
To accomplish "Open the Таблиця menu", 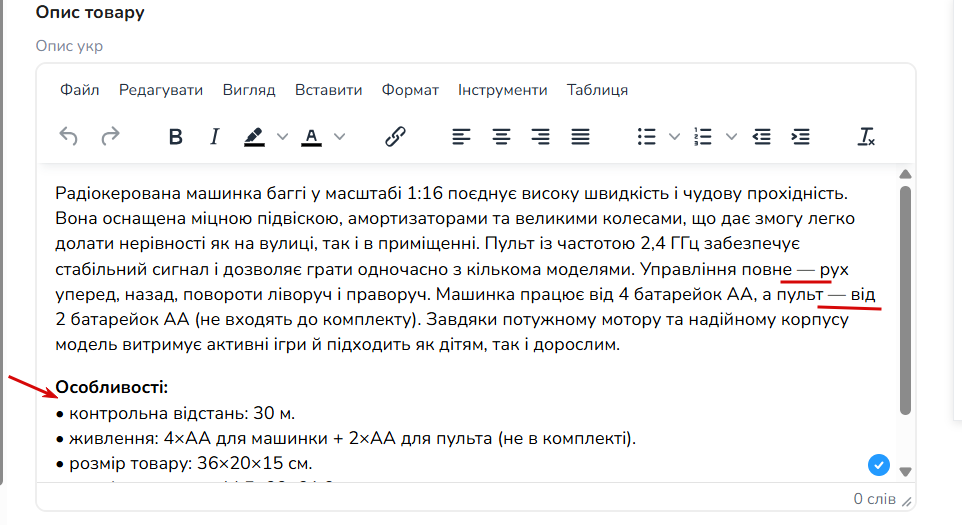I will coord(598,90).
